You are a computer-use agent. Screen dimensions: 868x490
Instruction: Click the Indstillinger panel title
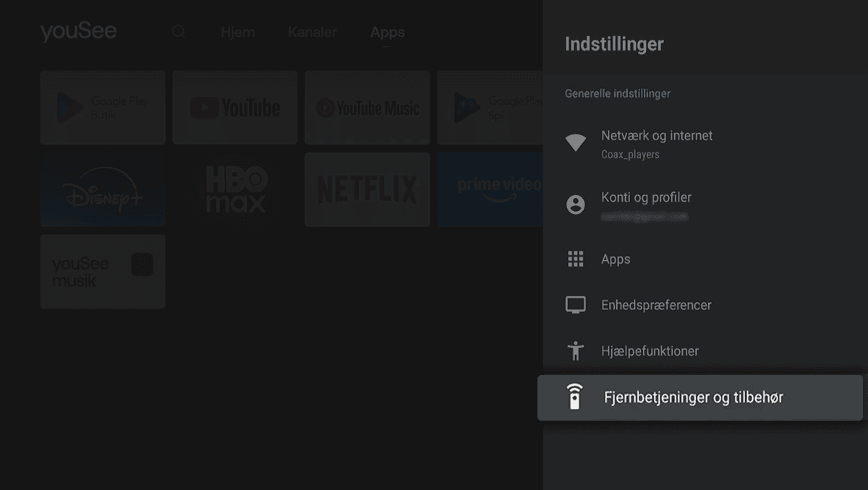click(614, 44)
